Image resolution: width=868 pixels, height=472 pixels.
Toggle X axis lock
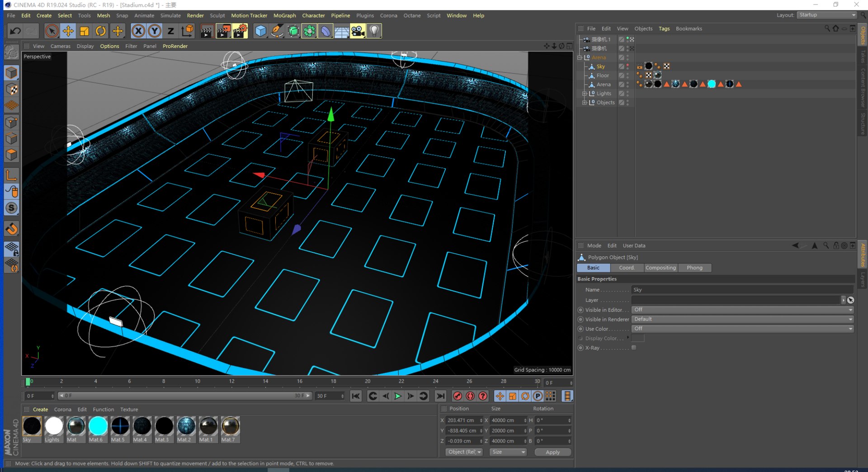[x=138, y=31]
